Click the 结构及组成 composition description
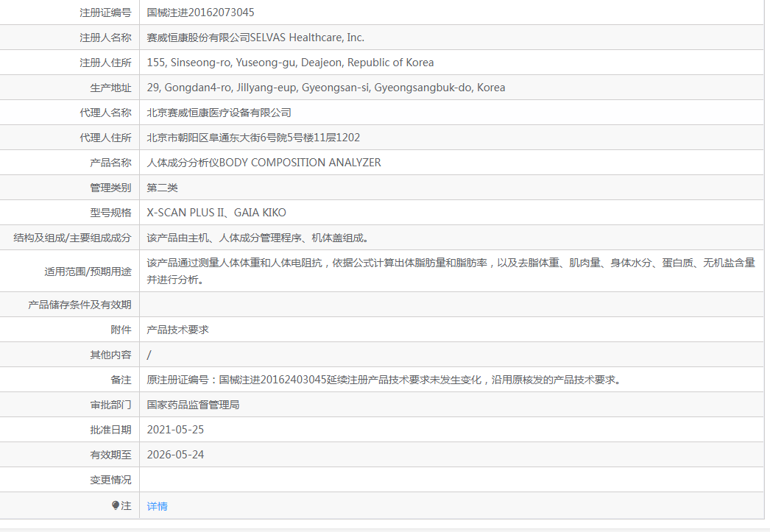 click(x=258, y=238)
